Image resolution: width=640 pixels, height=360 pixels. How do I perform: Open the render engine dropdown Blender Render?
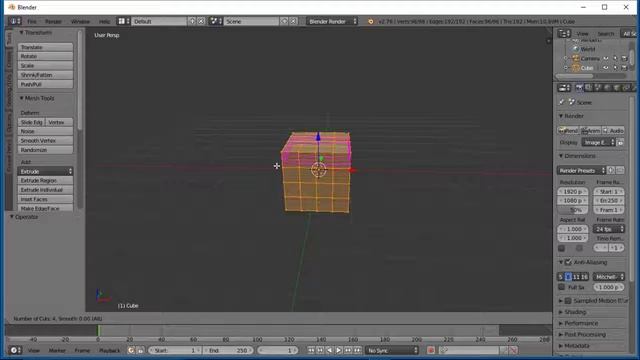(x=332, y=21)
